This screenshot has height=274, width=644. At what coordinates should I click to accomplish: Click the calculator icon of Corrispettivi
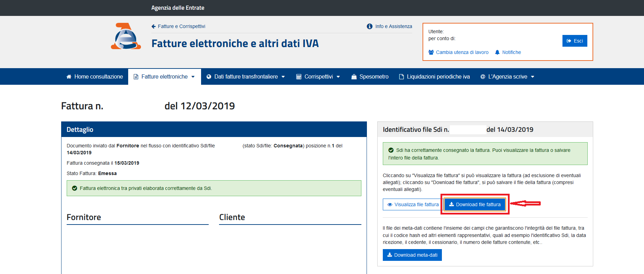pos(299,76)
